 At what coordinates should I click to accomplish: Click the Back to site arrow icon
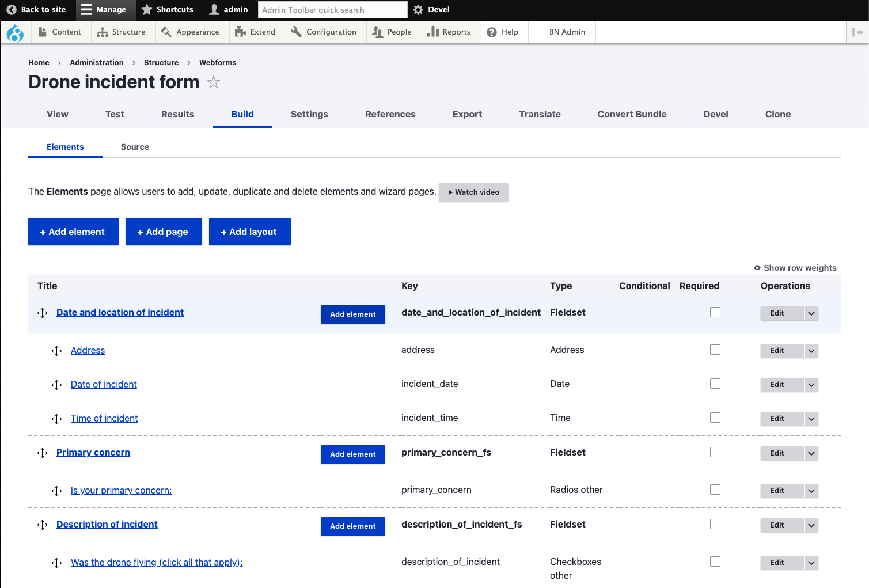(x=12, y=10)
